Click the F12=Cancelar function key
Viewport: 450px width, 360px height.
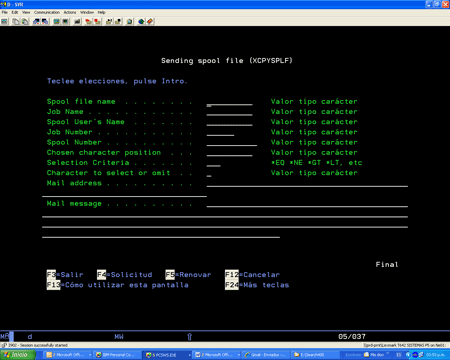click(x=252, y=275)
